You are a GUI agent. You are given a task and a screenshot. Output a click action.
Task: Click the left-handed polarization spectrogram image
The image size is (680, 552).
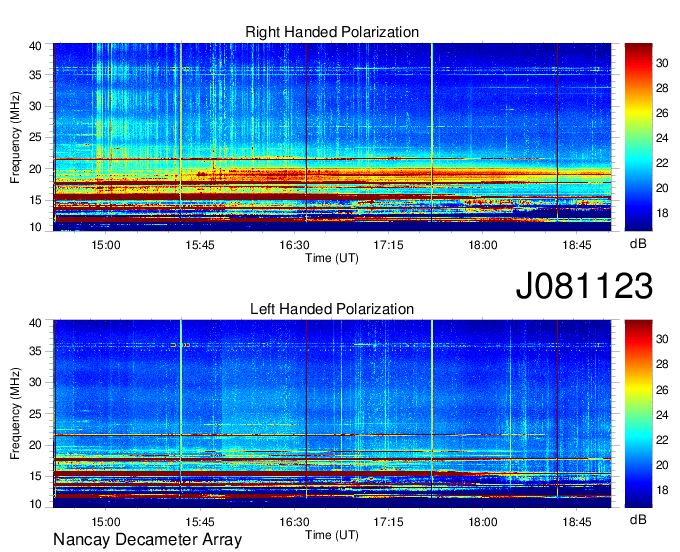pyautogui.click(x=332, y=414)
